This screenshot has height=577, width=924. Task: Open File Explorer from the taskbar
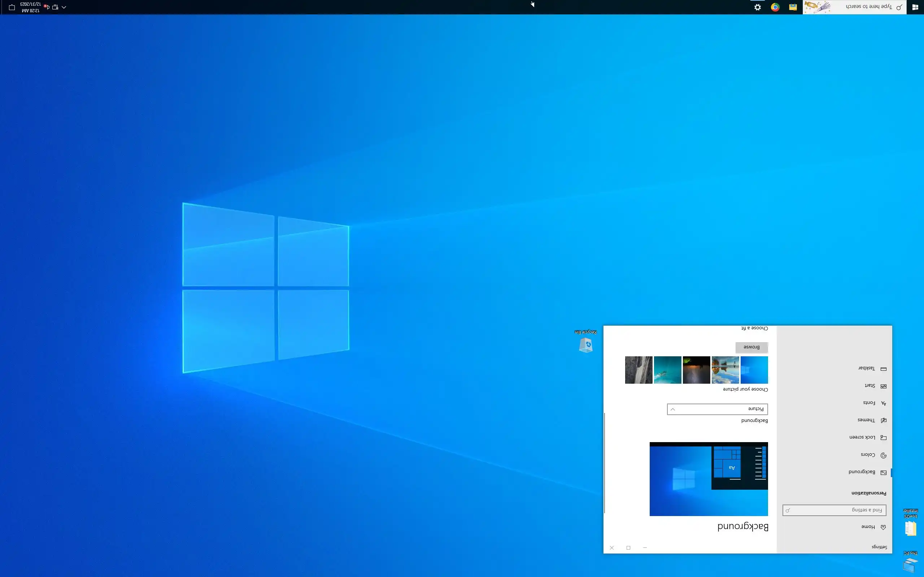point(793,7)
